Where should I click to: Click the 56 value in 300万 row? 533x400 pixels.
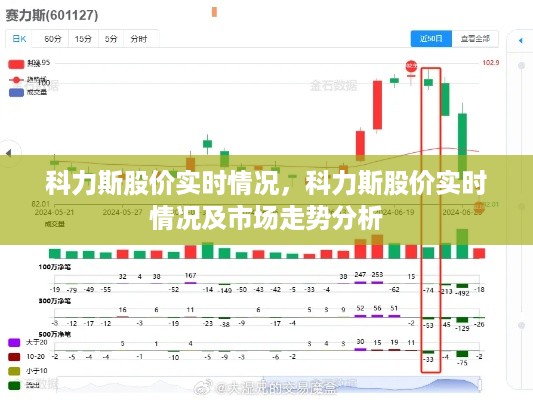pos(377,308)
